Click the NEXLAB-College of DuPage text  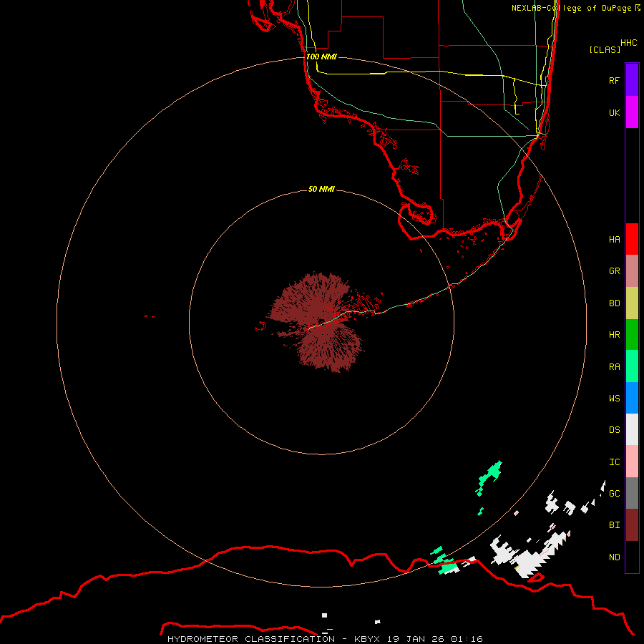point(571,8)
